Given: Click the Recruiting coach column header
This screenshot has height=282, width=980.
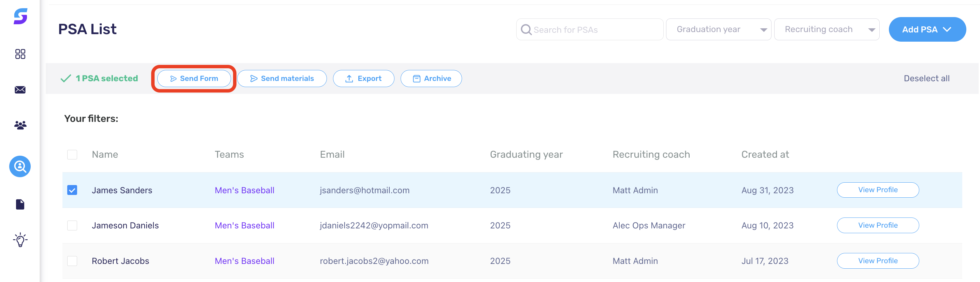Looking at the screenshot, I should pyautogui.click(x=651, y=155).
